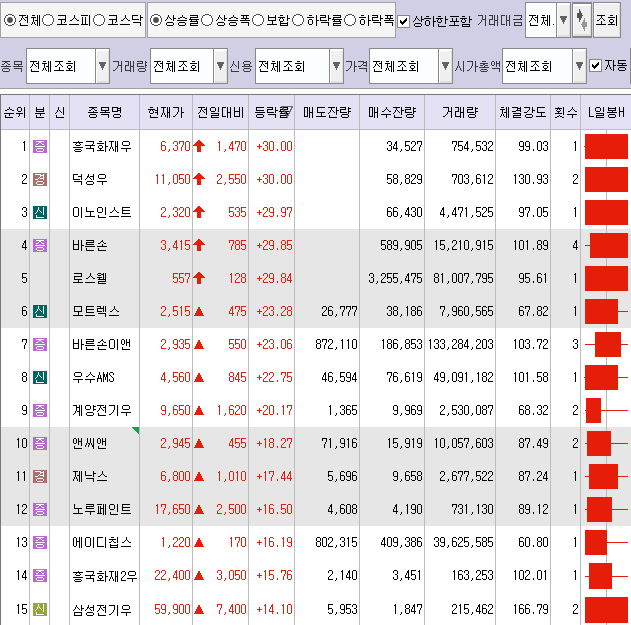
Task: Select the 하락률 radio button
Action: [x=298, y=20]
